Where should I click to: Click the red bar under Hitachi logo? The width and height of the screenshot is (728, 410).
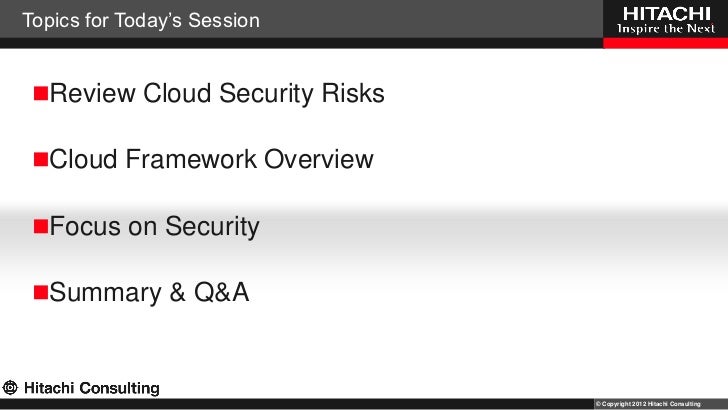click(665, 43)
